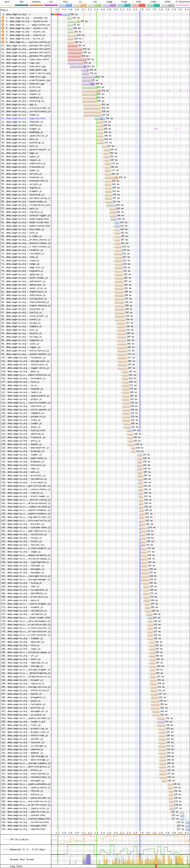
Task: Click the JS Execution pink legend swatch
Action: pyautogui.click(x=182, y=5)
